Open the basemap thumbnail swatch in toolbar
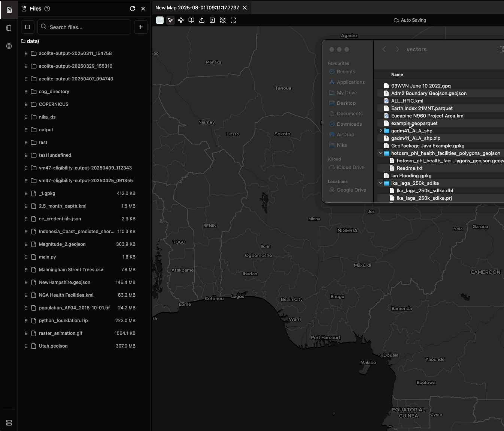Screen dimensions: 504x431 (160, 20)
